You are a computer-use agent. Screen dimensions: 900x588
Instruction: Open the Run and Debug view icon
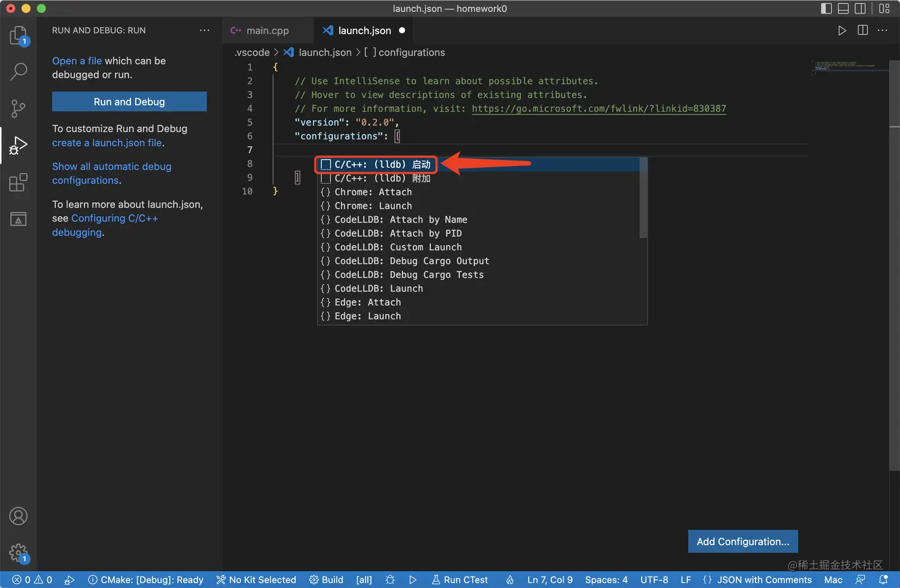tap(18, 145)
